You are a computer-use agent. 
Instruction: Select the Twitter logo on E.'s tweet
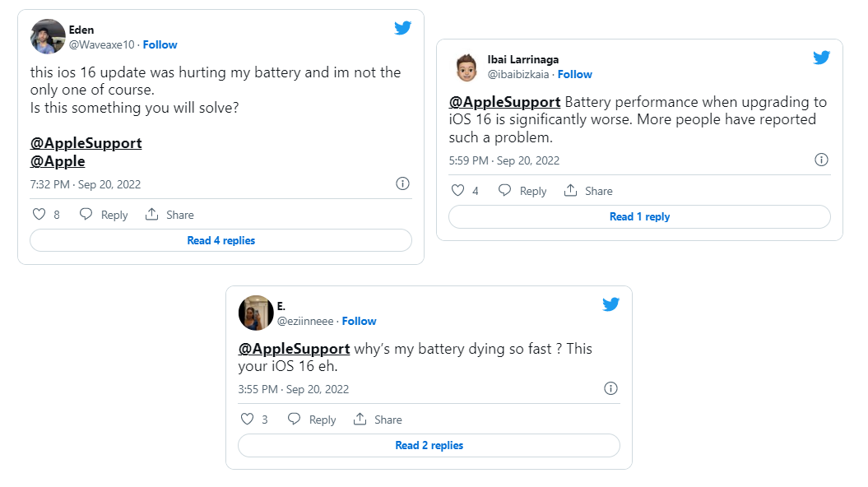click(x=610, y=304)
